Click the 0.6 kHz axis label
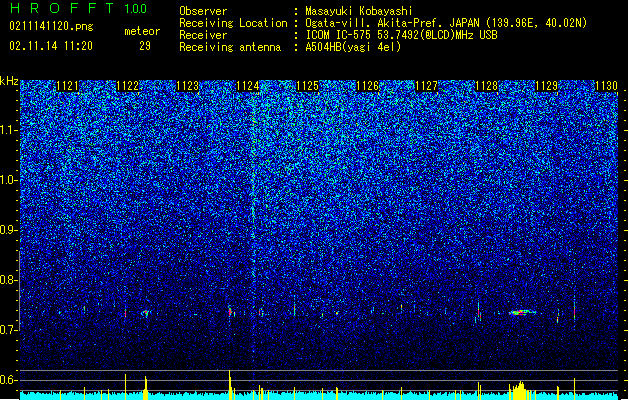 tap(9, 380)
